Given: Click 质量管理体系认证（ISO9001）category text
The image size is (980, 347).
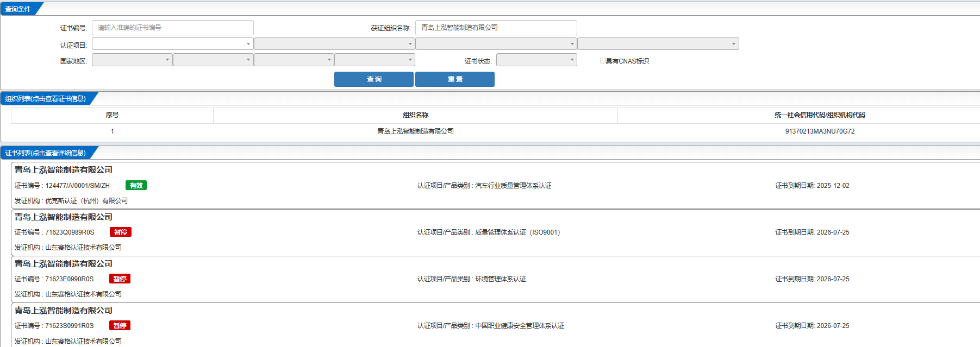Looking at the screenshot, I should coord(517,232).
